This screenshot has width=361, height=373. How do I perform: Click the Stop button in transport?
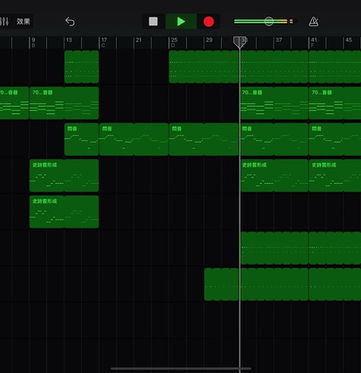click(x=153, y=22)
